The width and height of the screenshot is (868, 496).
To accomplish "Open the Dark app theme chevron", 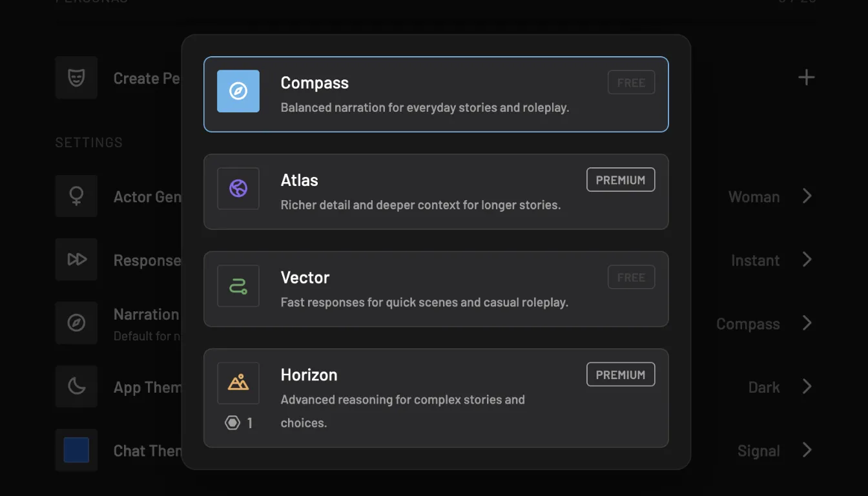I will click(807, 386).
